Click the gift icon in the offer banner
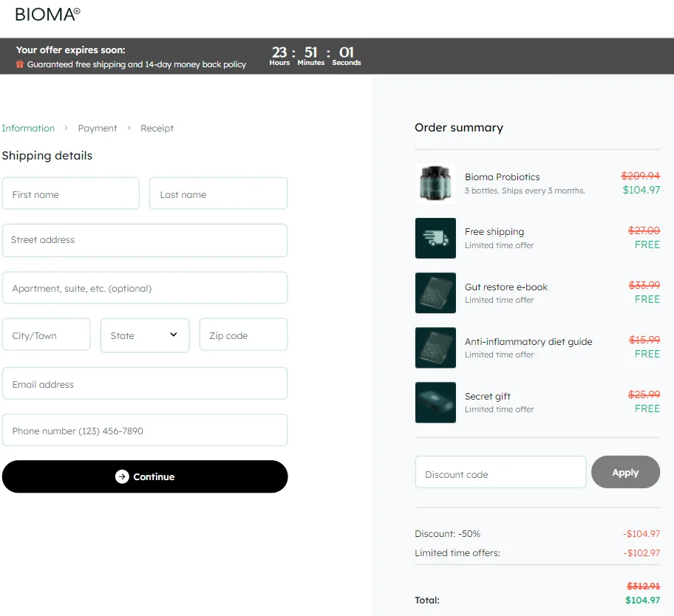 point(18,65)
